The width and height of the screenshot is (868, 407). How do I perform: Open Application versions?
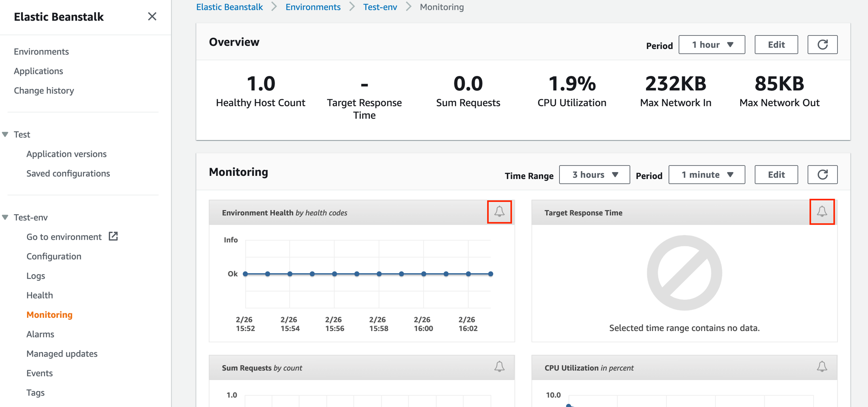pyautogui.click(x=66, y=154)
